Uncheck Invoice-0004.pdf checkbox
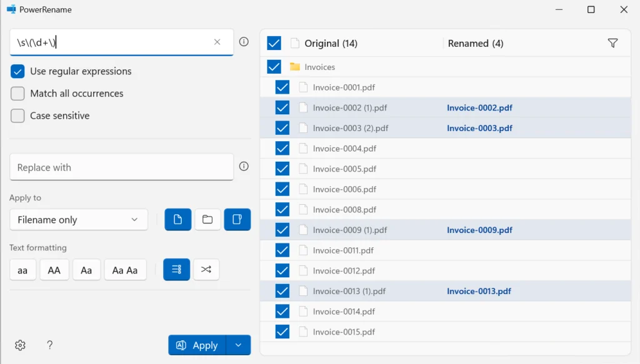The image size is (640, 364). (282, 149)
